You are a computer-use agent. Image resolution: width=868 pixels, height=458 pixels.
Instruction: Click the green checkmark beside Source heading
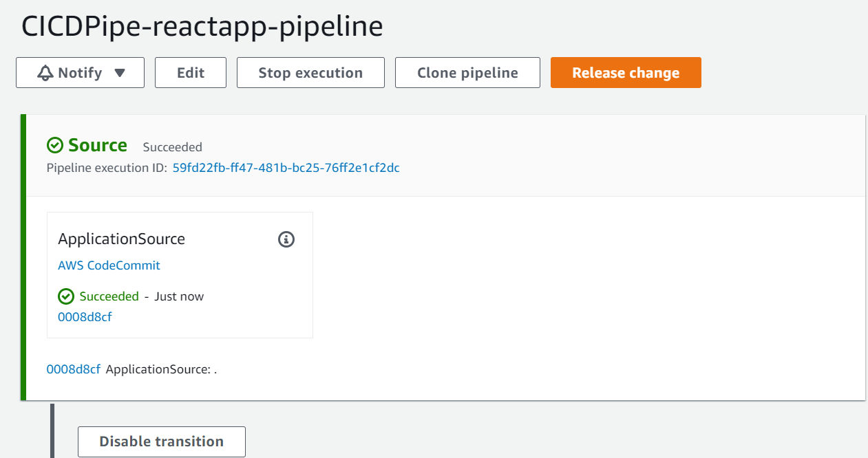tap(55, 145)
